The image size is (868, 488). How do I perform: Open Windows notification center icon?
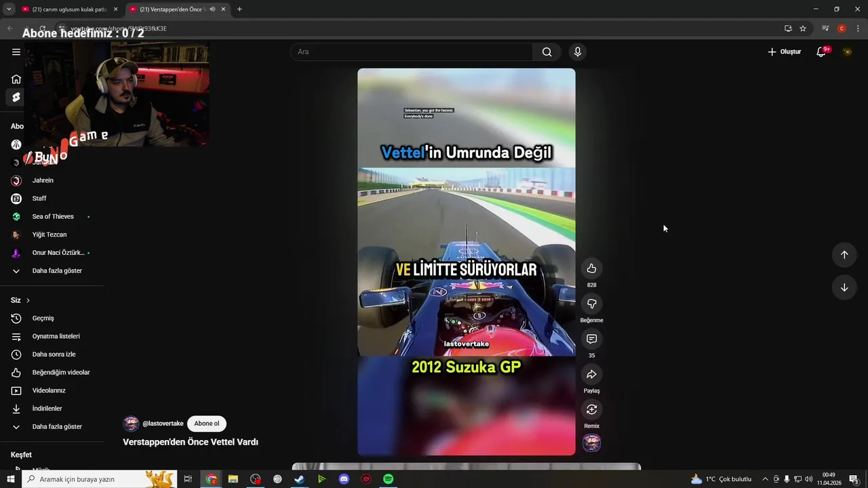pos(854,479)
